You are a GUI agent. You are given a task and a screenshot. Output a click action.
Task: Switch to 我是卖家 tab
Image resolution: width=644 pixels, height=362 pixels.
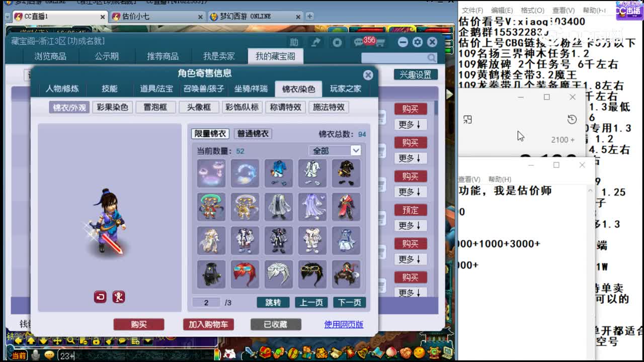(x=219, y=56)
